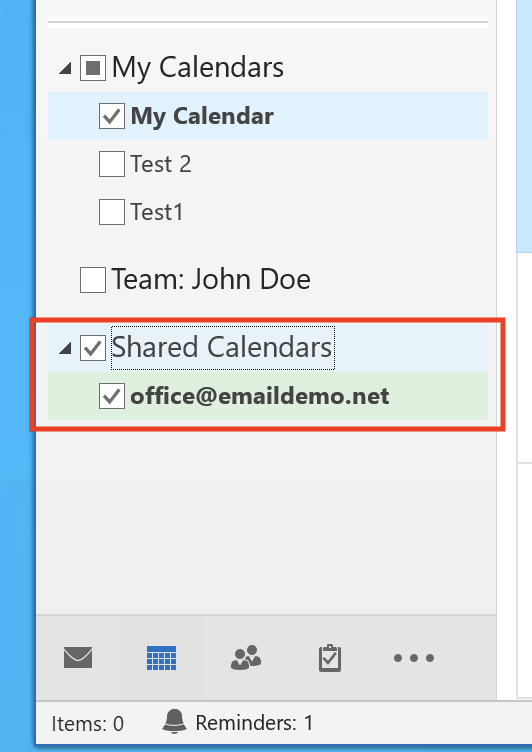532x752 pixels.
Task: Uncheck the My Calendar checkbox
Action: point(112,116)
